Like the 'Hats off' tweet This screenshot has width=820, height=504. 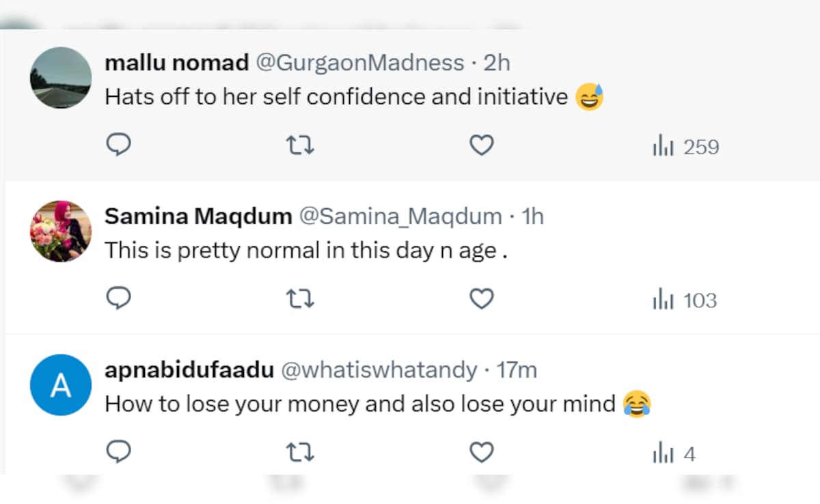[x=482, y=145]
